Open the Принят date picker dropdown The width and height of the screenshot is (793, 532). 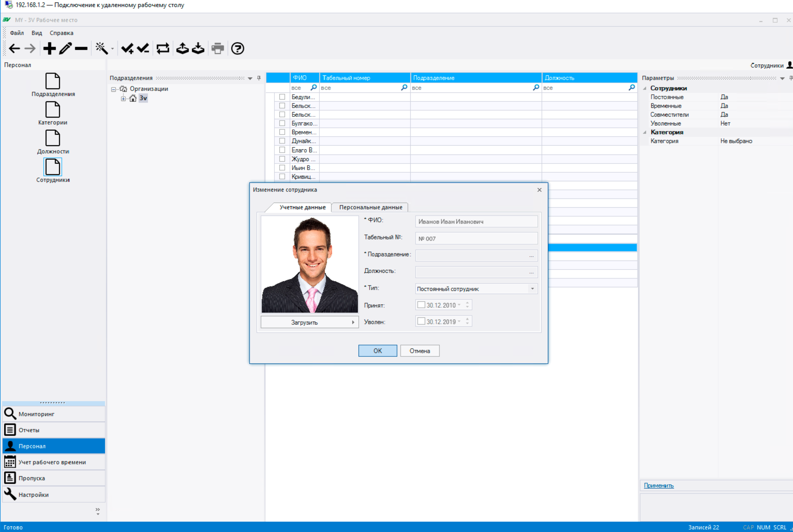click(459, 305)
